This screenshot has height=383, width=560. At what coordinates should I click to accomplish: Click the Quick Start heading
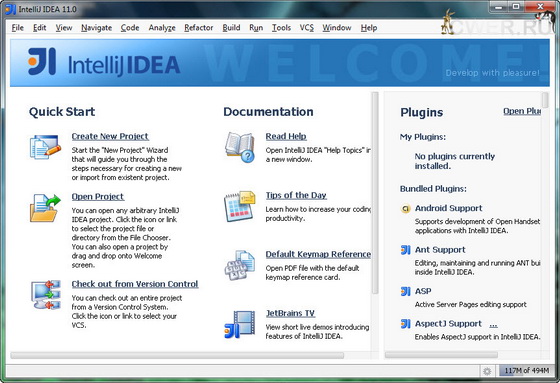pyautogui.click(x=62, y=112)
